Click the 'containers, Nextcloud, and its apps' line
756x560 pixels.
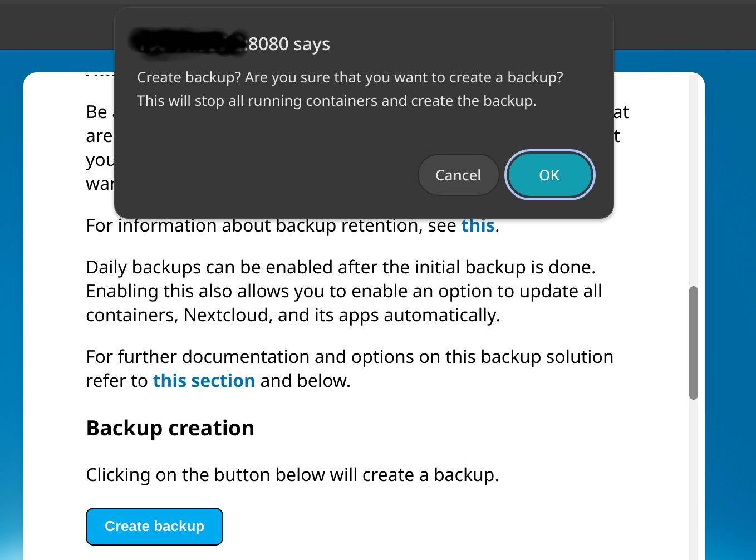click(x=293, y=315)
